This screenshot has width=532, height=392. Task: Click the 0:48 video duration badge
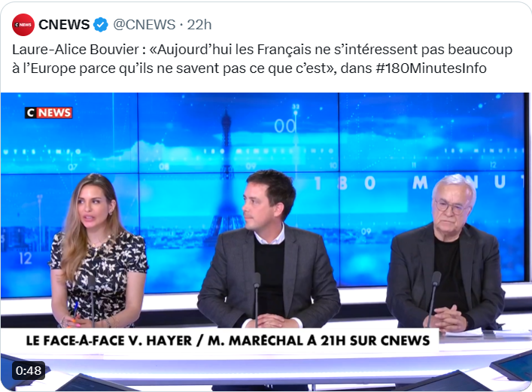tap(29, 370)
